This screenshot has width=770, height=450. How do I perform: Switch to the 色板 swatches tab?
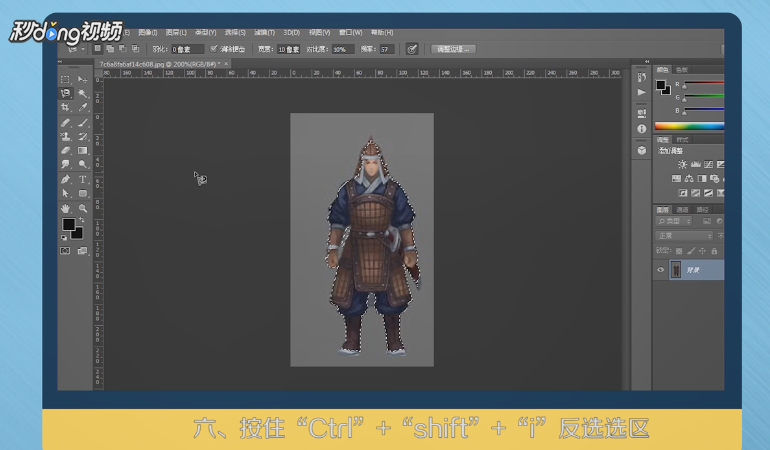click(682, 70)
